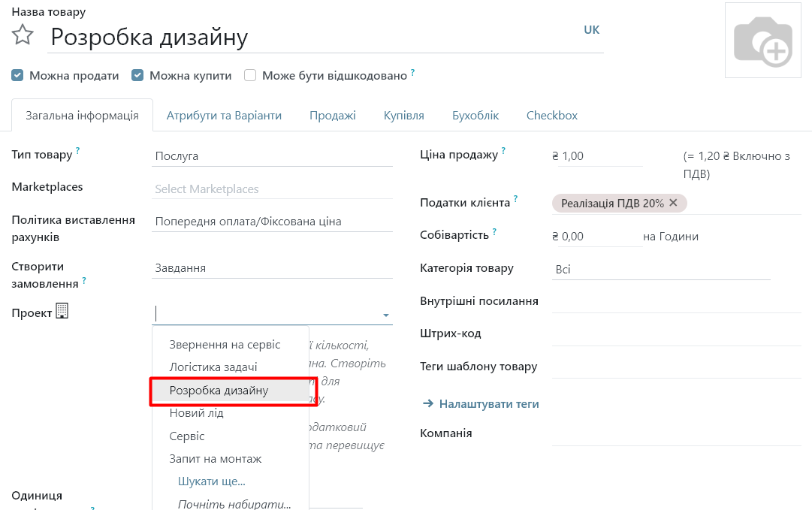Show help tooltip for Собівартість
The image size is (812, 510).
pyautogui.click(x=494, y=231)
